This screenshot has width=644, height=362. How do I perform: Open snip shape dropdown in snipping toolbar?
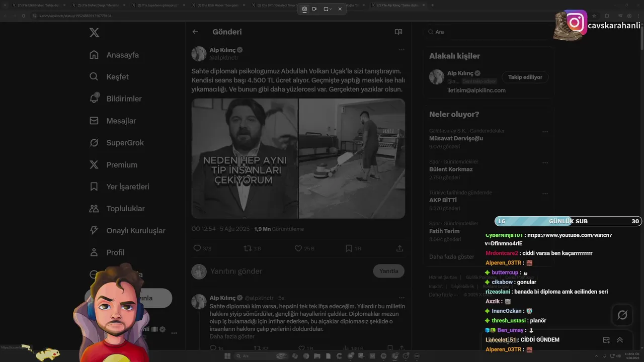pyautogui.click(x=328, y=9)
